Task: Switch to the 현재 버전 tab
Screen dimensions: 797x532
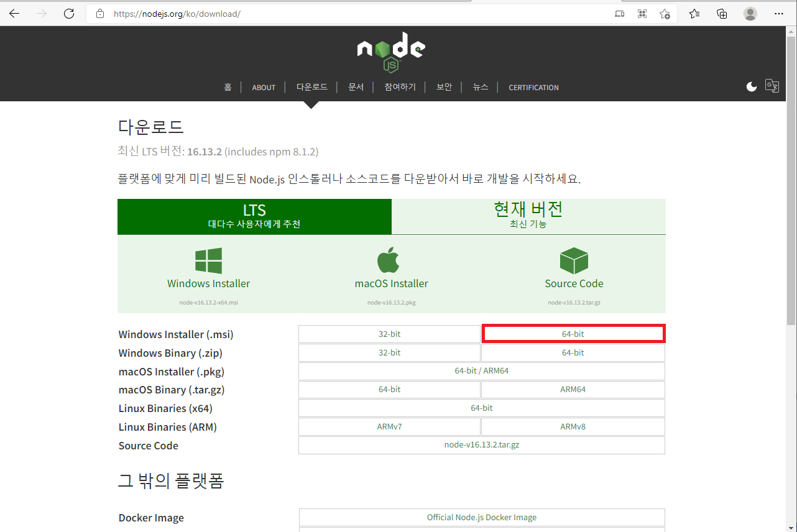Action: [528, 216]
